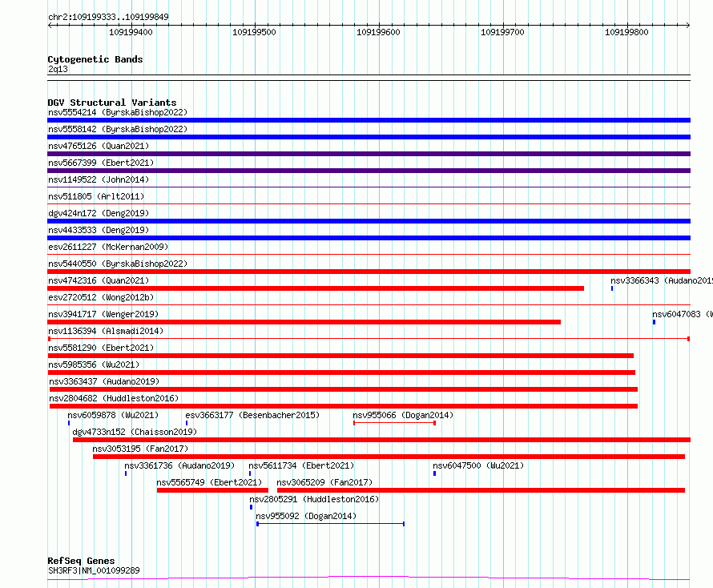Click the magenta SH3RF3 gene line

(369, 578)
